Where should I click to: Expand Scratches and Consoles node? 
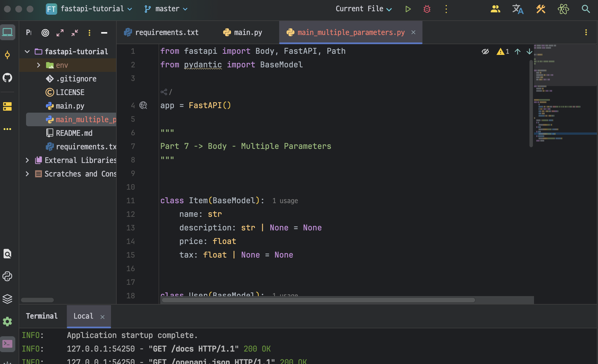[x=27, y=174]
